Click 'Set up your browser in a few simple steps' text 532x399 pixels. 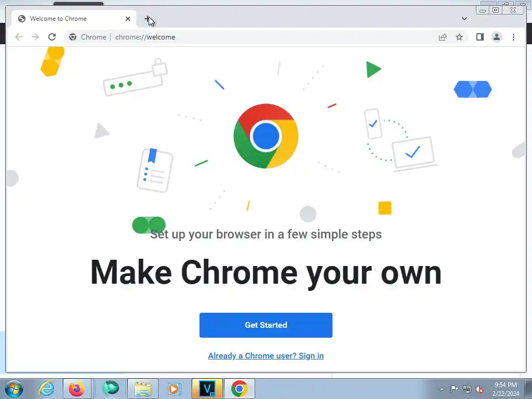(265, 234)
